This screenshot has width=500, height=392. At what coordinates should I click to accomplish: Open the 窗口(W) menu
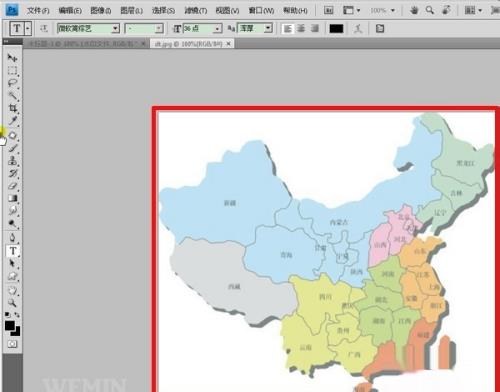tap(261, 11)
